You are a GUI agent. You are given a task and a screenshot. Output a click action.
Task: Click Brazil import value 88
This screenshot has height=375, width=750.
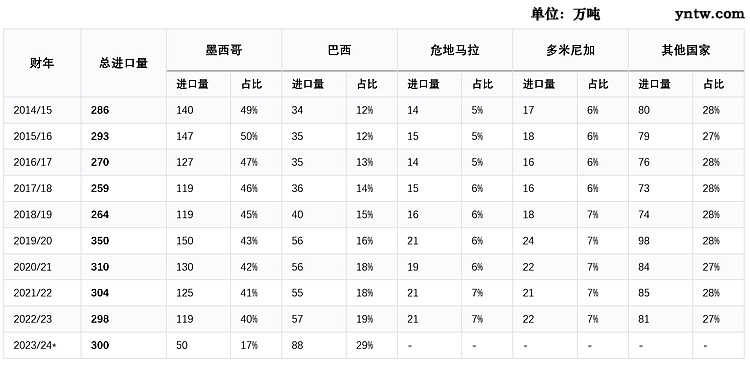[297, 345]
